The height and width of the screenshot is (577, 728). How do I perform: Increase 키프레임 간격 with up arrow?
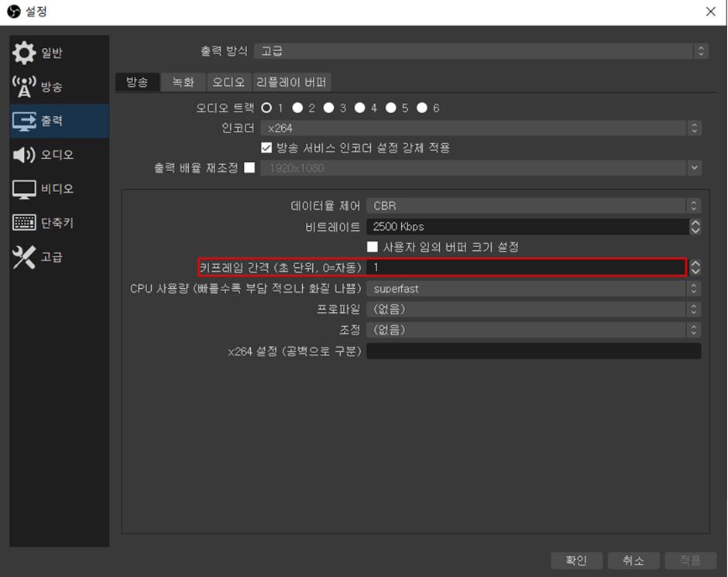695,263
